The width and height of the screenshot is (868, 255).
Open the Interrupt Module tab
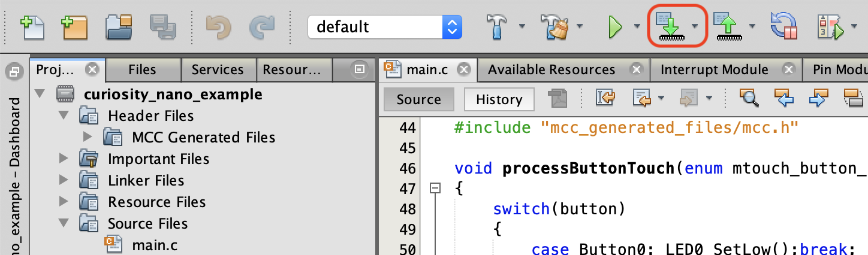[x=715, y=70]
